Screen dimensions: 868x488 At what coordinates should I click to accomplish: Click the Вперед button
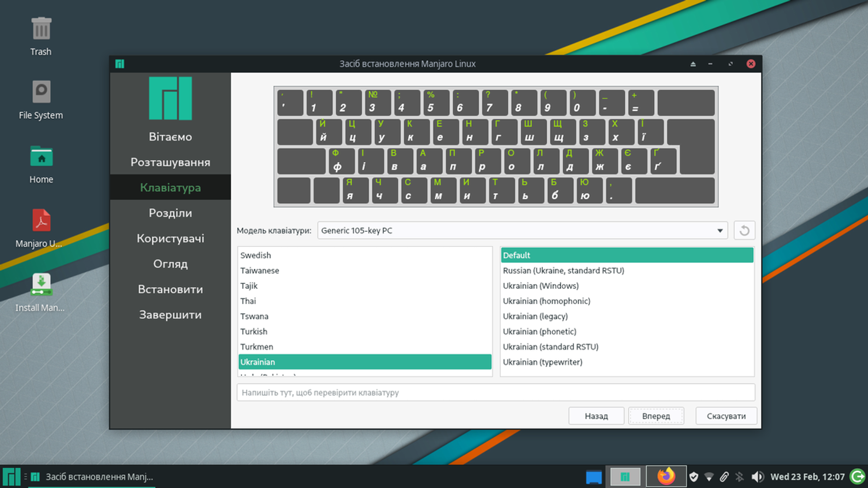click(x=656, y=416)
